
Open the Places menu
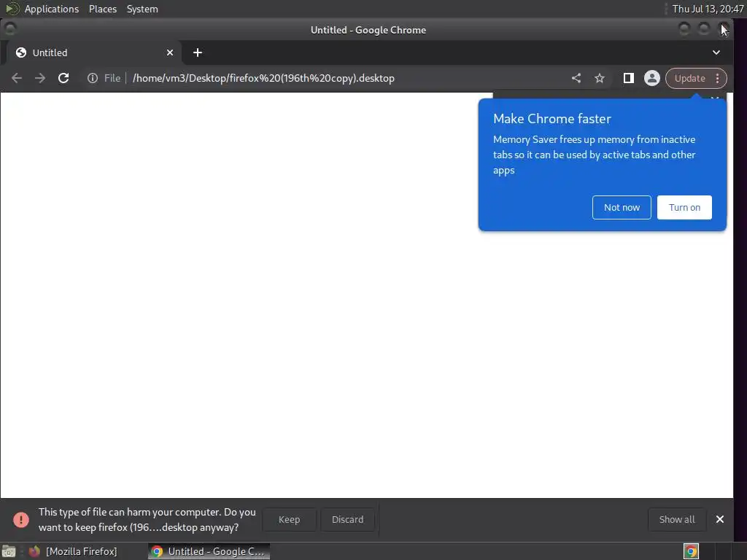pyautogui.click(x=102, y=9)
